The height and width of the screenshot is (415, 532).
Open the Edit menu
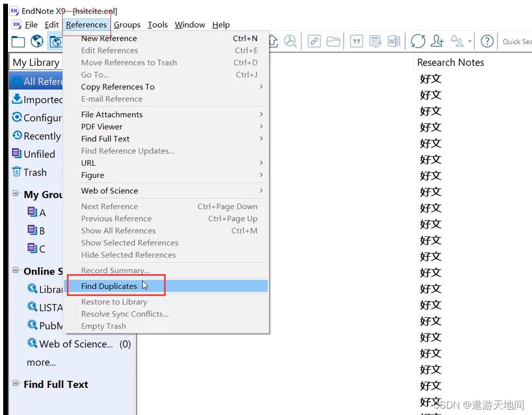coord(52,25)
